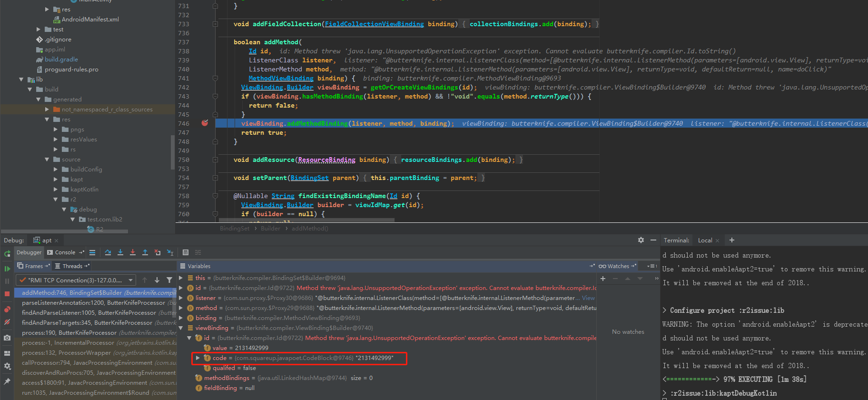Collapse the viewBinding variable node

(181, 328)
